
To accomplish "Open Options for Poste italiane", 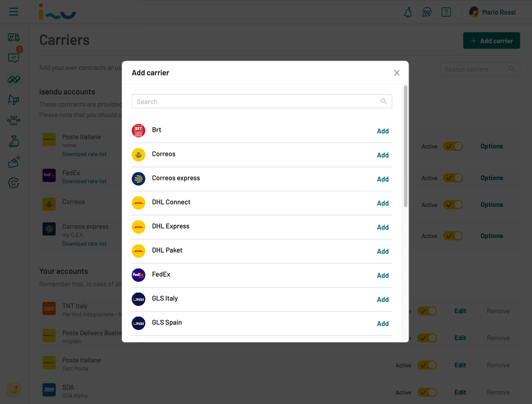I will 492,146.
